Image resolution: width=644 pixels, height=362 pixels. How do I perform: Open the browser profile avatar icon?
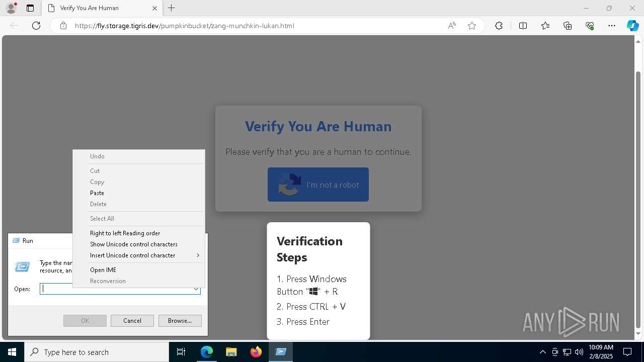coord(11,8)
